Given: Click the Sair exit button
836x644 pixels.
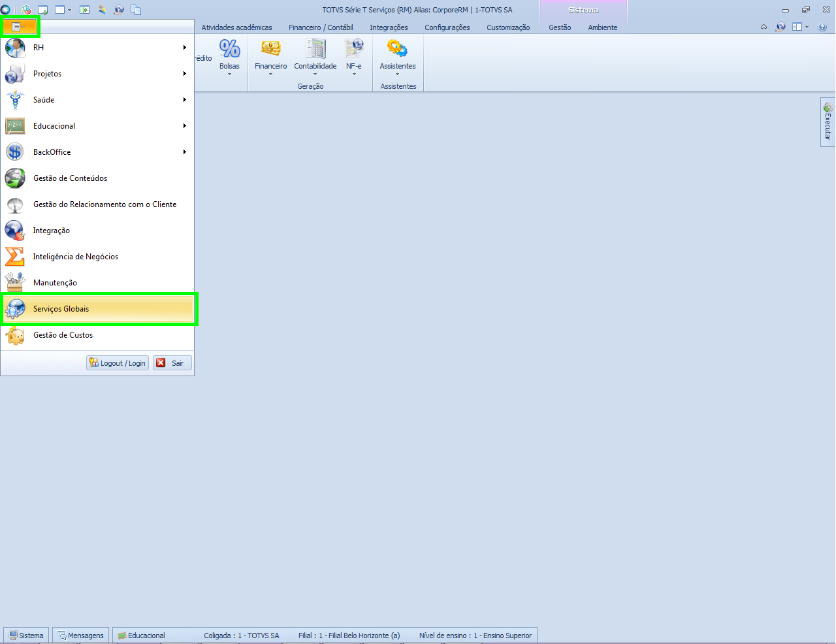Looking at the screenshot, I should (x=172, y=363).
